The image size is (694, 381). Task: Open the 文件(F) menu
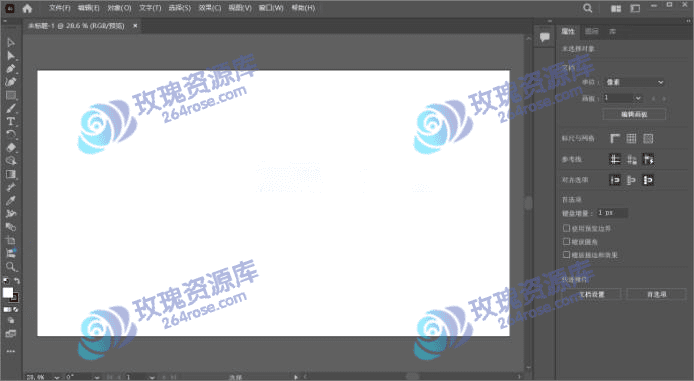[x=59, y=8]
